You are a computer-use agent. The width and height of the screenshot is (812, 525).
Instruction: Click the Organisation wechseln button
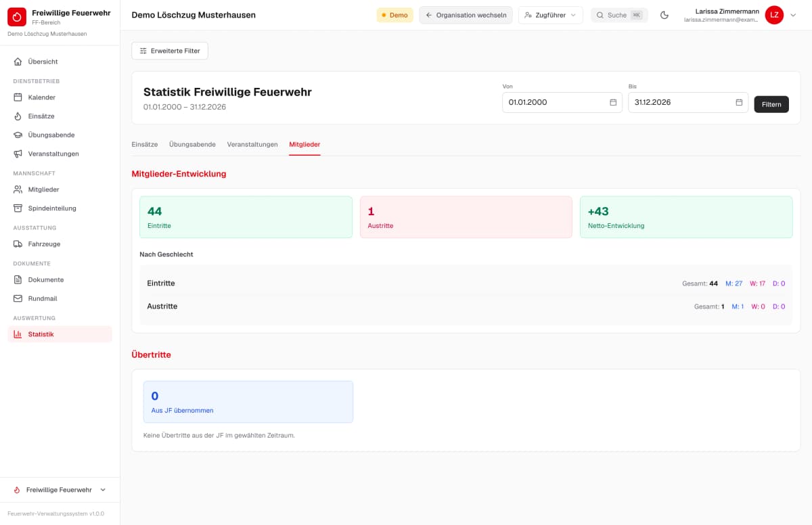click(466, 15)
